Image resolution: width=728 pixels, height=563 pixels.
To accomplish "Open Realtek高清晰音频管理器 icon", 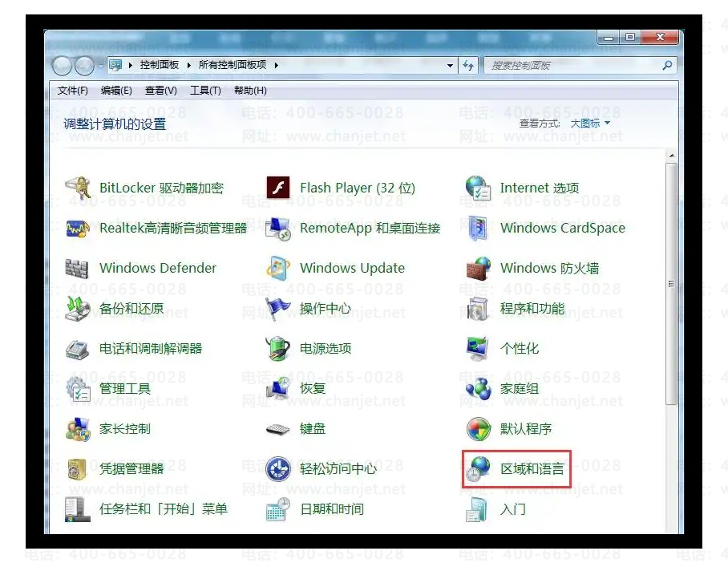I will 78,228.
